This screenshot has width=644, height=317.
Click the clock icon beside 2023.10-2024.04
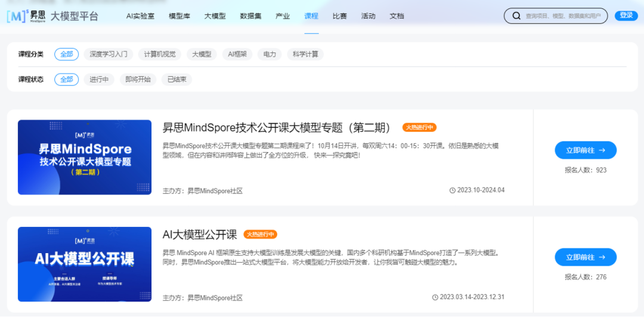(x=452, y=190)
